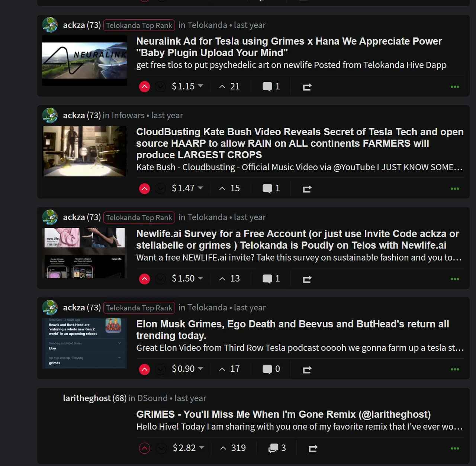Downvote the Elon Musk Grimes post
The image size is (476, 466).
[160, 369]
